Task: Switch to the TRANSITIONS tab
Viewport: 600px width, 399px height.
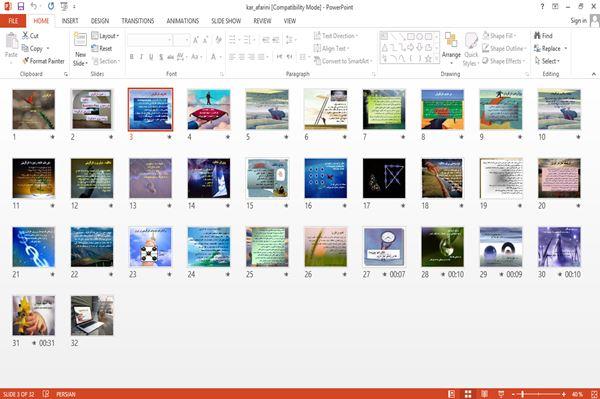Action: (x=138, y=21)
